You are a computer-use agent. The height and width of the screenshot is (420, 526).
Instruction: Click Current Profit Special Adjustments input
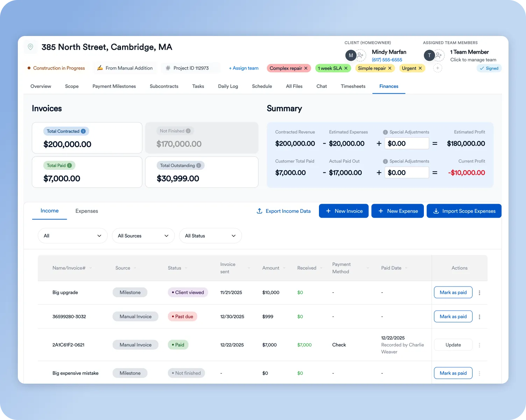coord(407,173)
